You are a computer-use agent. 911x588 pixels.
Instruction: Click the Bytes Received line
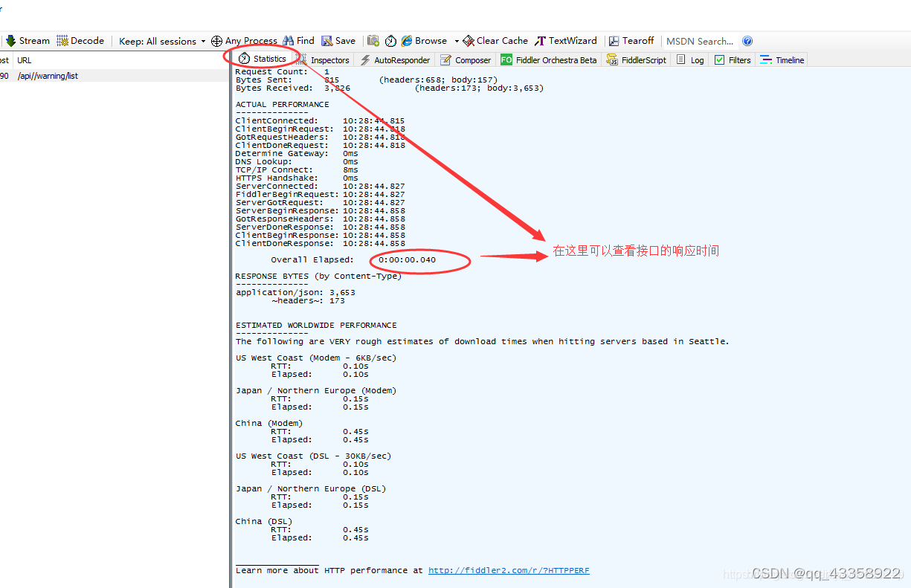click(390, 88)
